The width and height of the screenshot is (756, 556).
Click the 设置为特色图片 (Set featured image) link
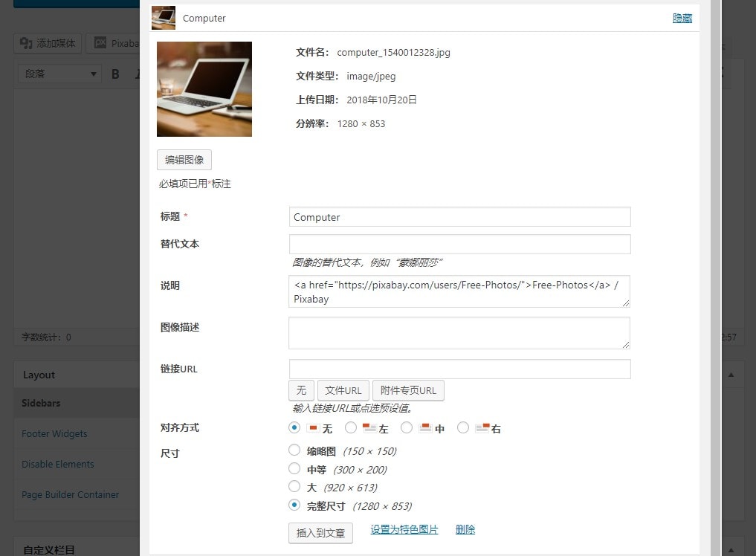(404, 528)
